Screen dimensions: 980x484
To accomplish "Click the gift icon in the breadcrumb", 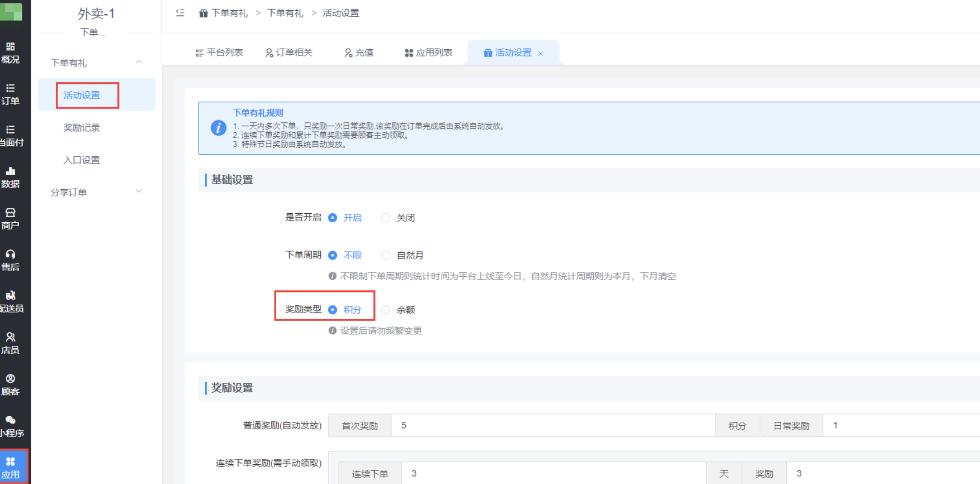I will pos(203,13).
